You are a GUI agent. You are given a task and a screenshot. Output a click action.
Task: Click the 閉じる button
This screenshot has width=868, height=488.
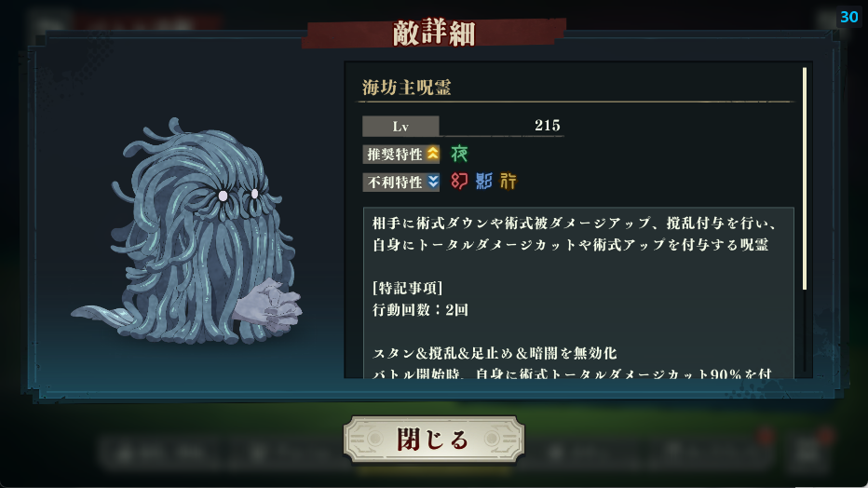click(433, 440)
